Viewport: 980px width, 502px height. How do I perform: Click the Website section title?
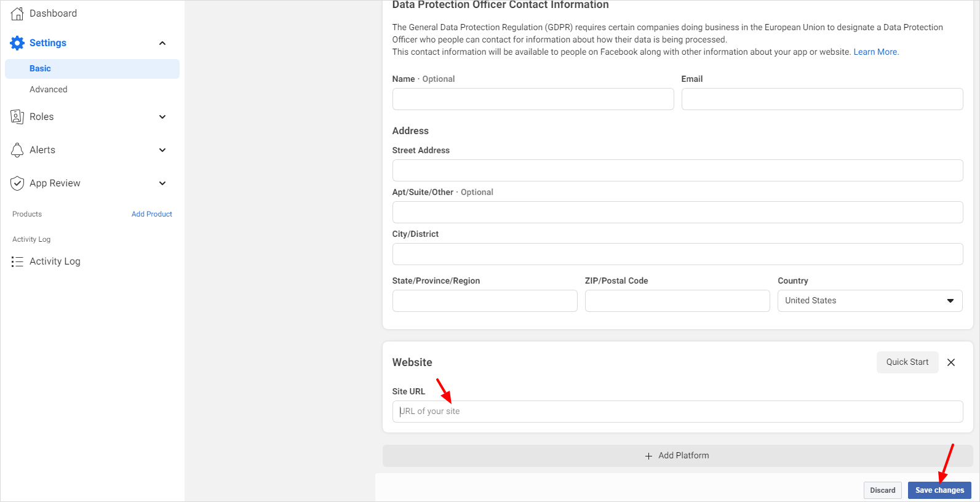(412, 362)
